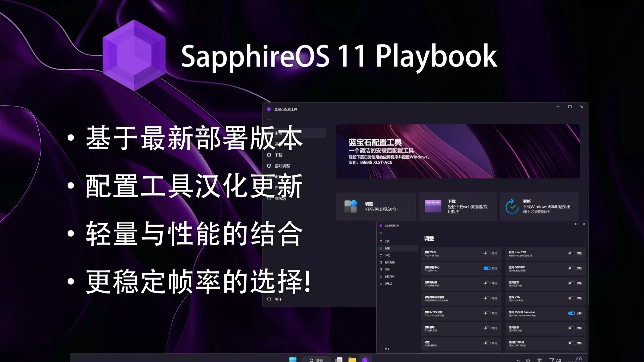644x362 pixels.
Task: Click the 蓝宝石配置工具 banner image
Action: pos(458,151)
